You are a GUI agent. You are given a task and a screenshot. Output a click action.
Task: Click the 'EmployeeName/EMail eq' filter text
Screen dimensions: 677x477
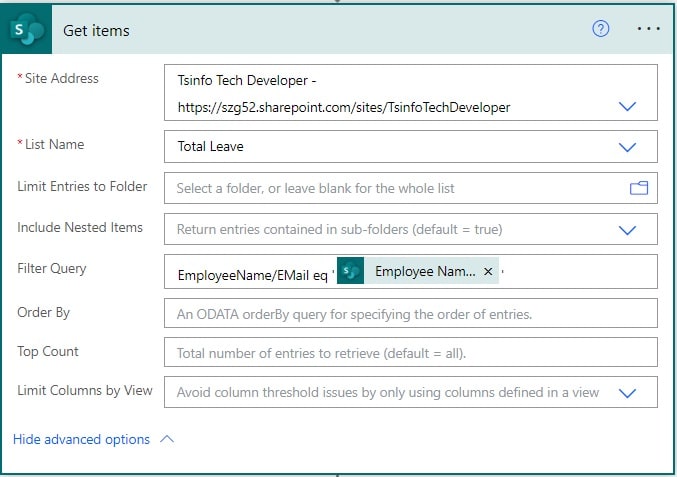(x=253, y=275)
